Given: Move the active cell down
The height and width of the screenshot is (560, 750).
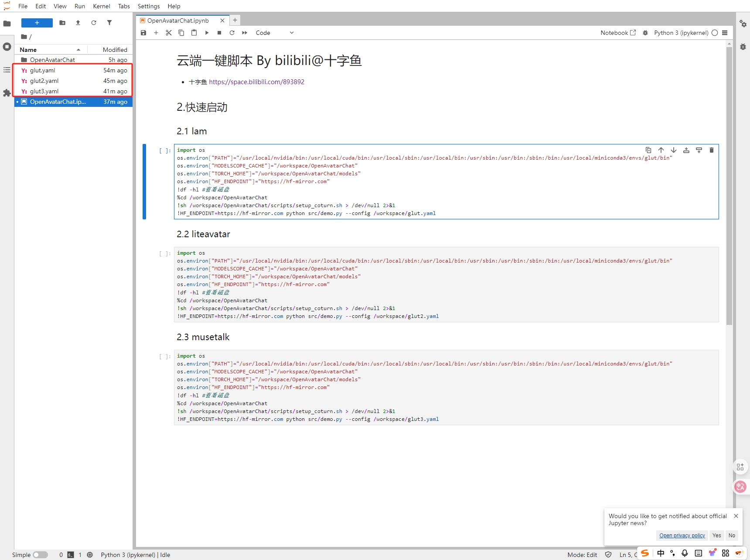Looking at the screenshot, I should 674,150.
